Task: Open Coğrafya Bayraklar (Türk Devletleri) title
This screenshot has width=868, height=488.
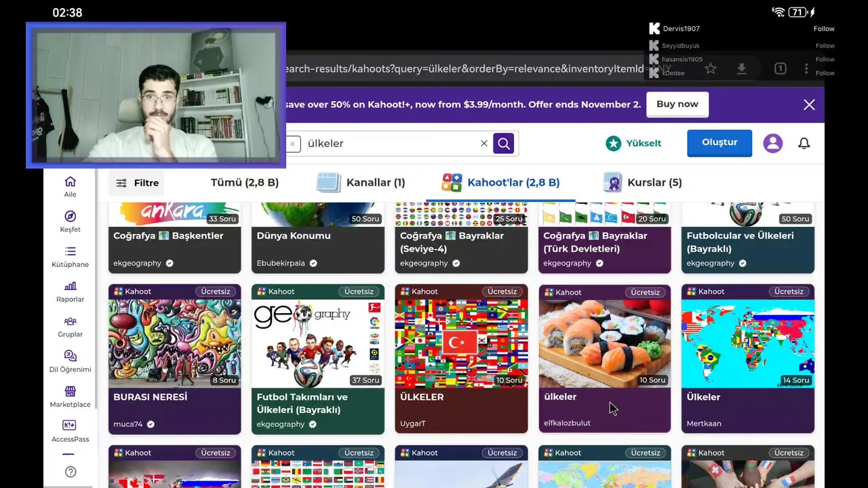Action: click(x=595, y=242)
